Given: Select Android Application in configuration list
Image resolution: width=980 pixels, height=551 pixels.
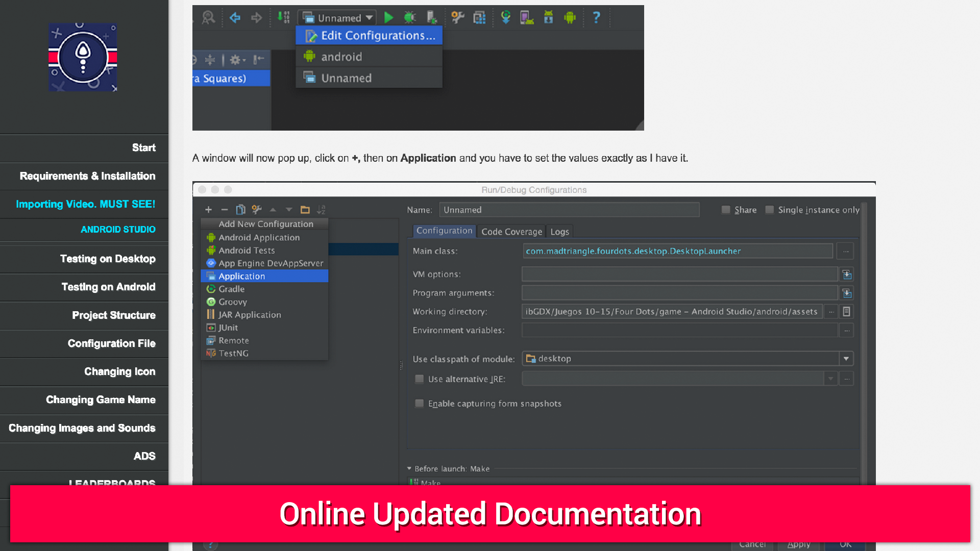Looking at the screenshot, I should pyautogui.click(x=264, y=238).
